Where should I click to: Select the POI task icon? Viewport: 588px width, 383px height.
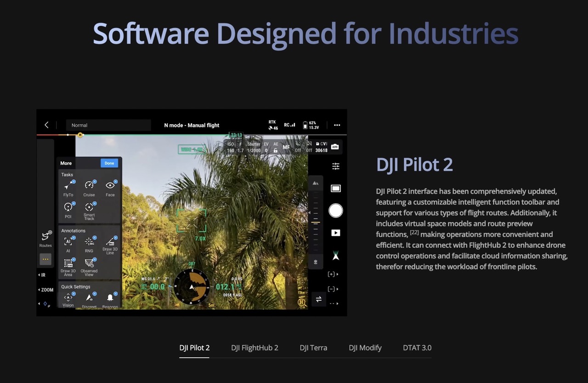(68, 207)
